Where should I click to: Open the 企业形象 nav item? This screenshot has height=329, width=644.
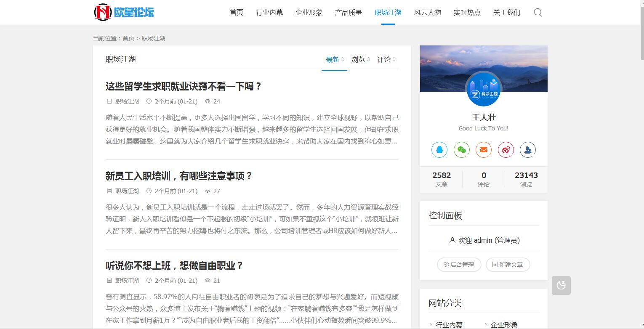click(x=309, y=12)
